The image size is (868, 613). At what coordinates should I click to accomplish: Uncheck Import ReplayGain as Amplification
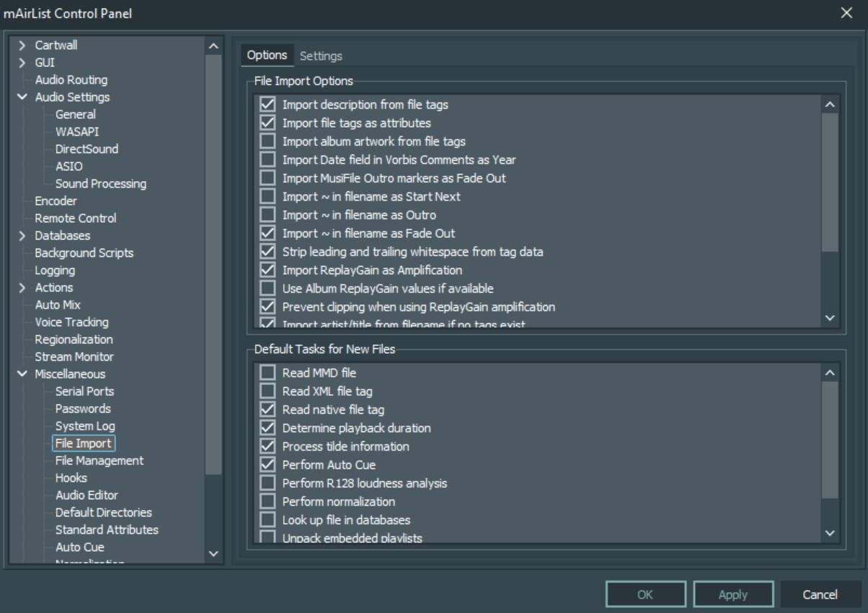tap(267, 270)
